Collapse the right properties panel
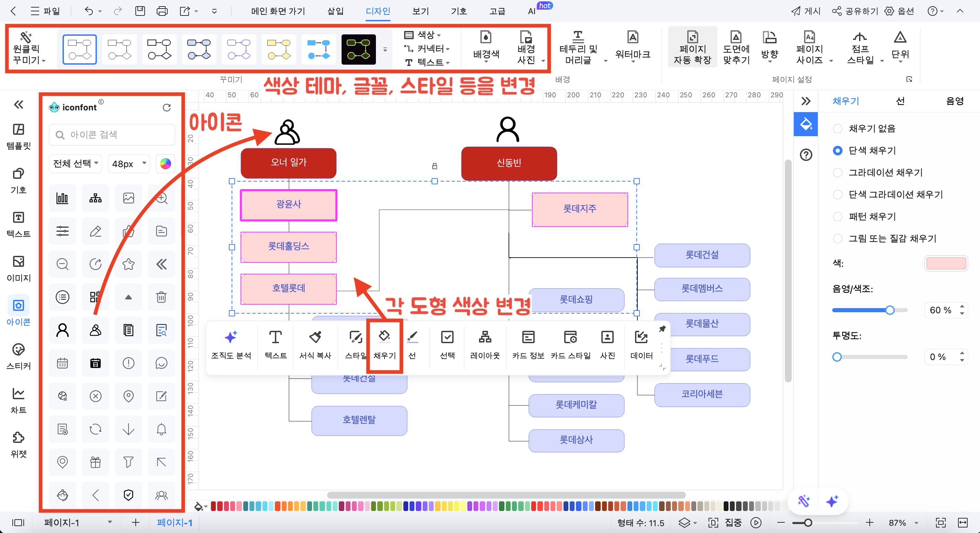This screenshot has height=533, width=980. point(806,101)
